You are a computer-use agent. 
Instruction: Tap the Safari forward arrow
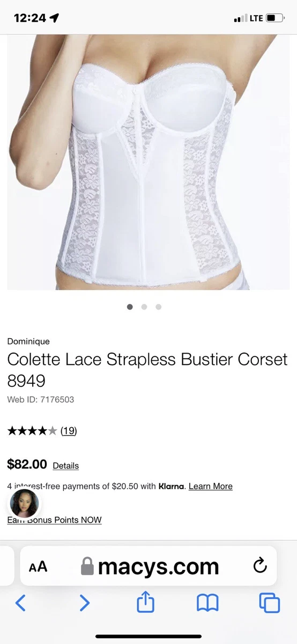pos(84,603)
